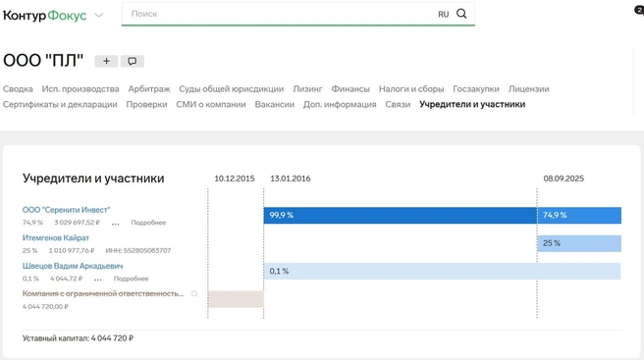Click the search magnifier icon
Viewport: 644px width, 360px height.
pyautogui.click(x=461, y=14)
